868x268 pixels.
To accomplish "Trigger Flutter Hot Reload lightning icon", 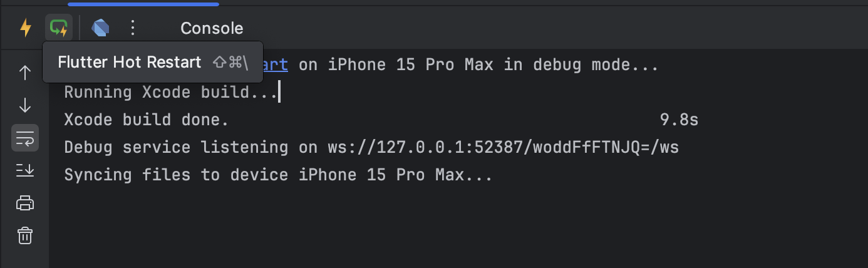I will [26, 28].
